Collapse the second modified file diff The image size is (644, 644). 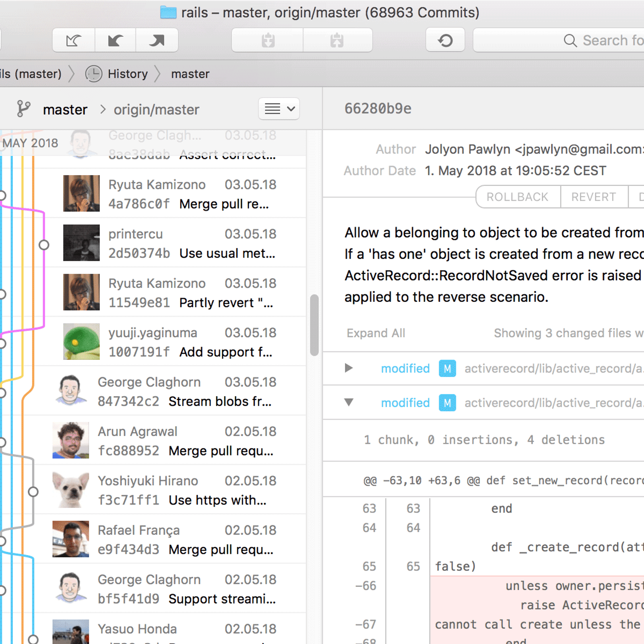coord(349,402)
